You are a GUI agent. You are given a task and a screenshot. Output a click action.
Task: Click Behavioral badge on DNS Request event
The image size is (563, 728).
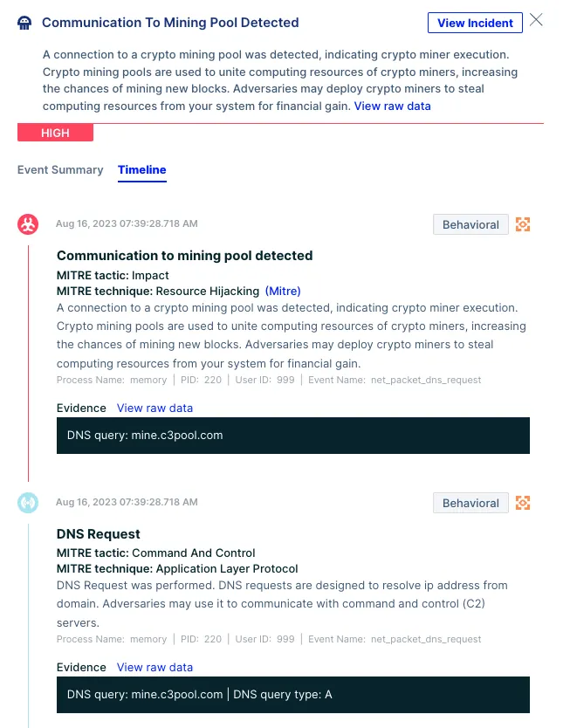470,504
